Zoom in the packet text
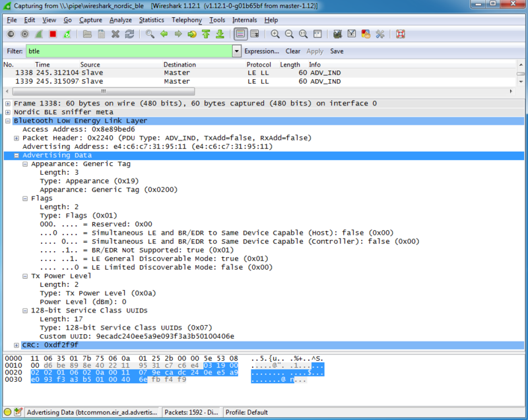This screenshot has height=420, width=528. [275, 34]
